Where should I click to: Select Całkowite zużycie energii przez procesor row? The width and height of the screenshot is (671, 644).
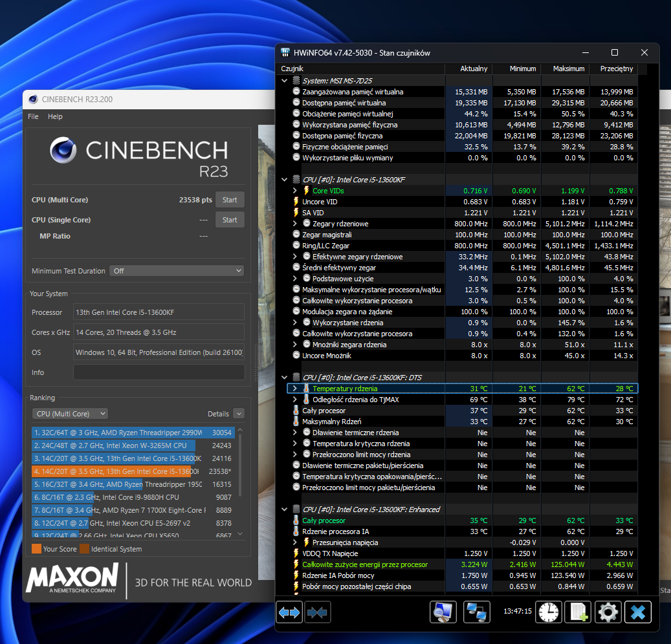[462, 564]
